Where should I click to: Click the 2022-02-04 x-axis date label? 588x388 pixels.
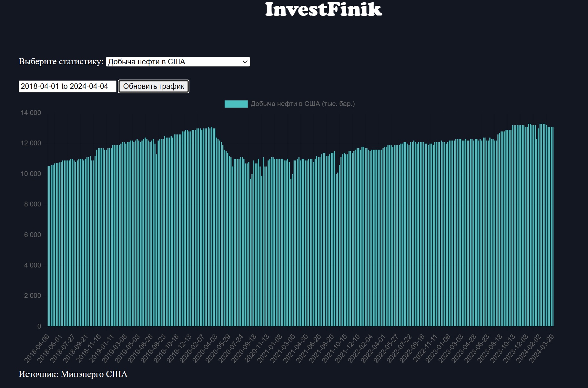pyautogui.click(x=360, y=348)
